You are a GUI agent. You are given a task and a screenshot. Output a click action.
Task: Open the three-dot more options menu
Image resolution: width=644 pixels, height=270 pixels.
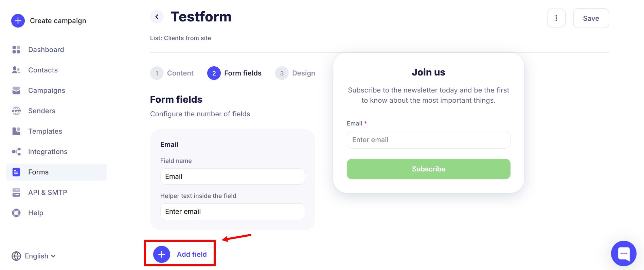coord(556,18)
